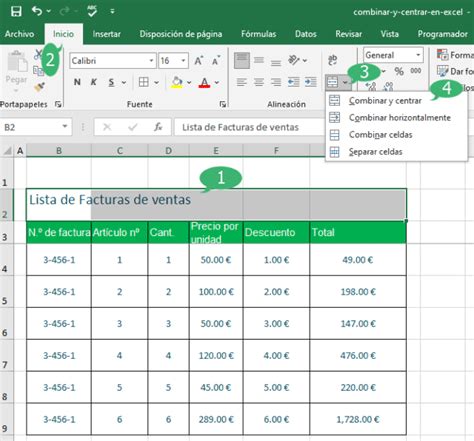The height and width of the screenshot is (441, 474).
Task: Click the formula bar text field
Action: pyautogui.click(x=249, y=127)
